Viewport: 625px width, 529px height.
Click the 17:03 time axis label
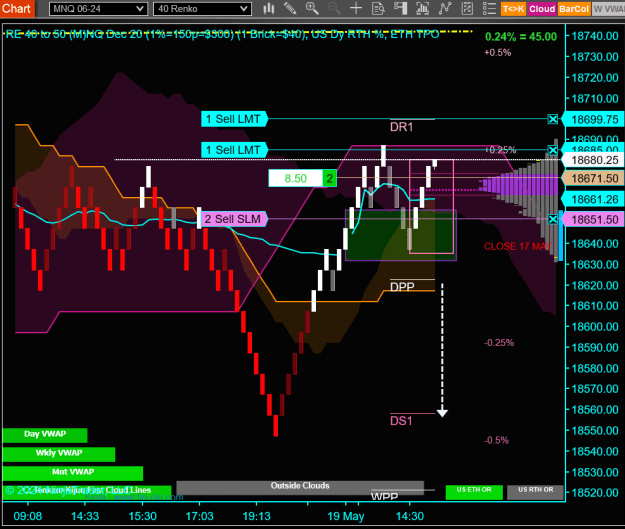(x=199, y=516)
